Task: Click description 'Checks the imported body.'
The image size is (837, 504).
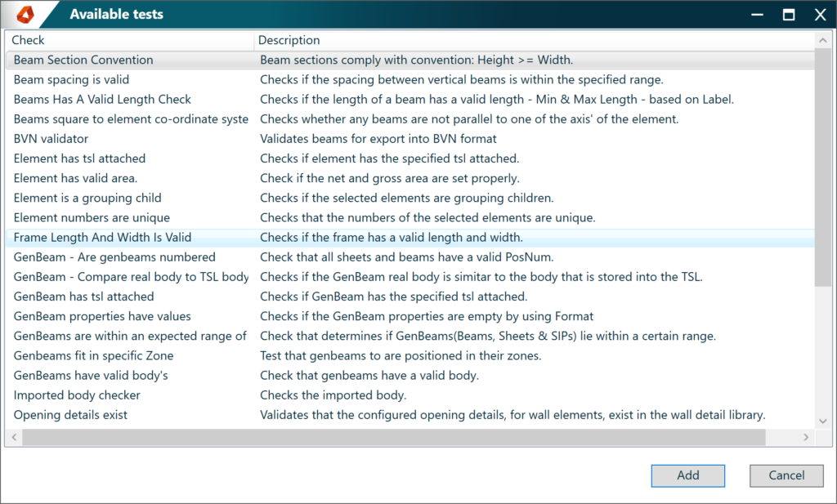Action: pyautogui.click(x=333, y=395)
